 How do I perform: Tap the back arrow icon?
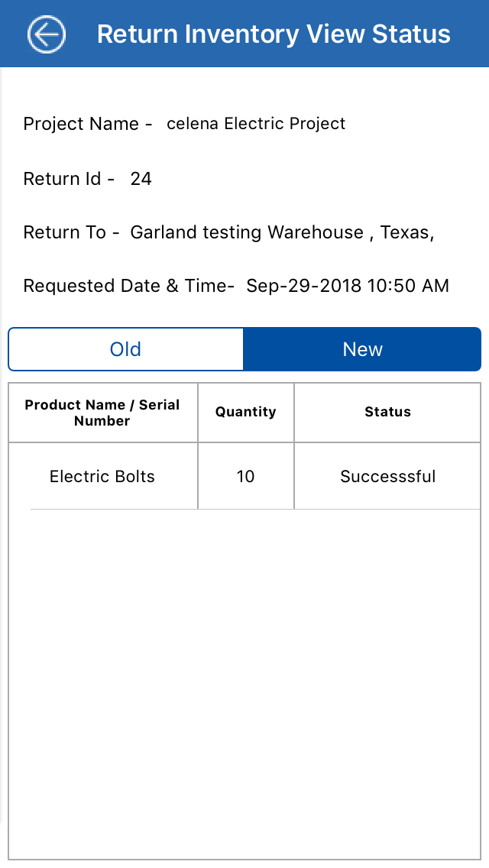pyautogui.click(x=47, y=34)
